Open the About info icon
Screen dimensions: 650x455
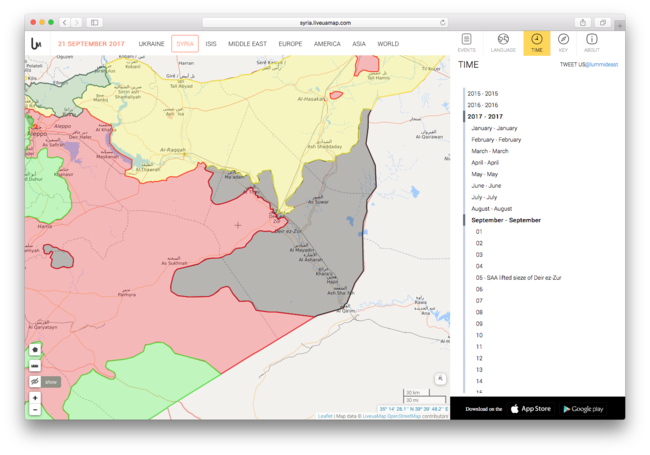[x=592, y=42]
